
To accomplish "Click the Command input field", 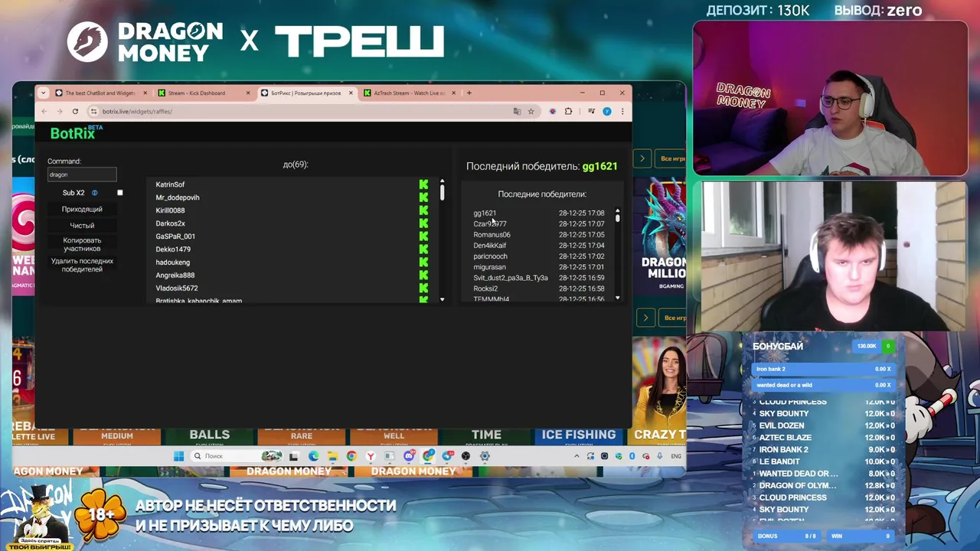I will click(82, 174).
